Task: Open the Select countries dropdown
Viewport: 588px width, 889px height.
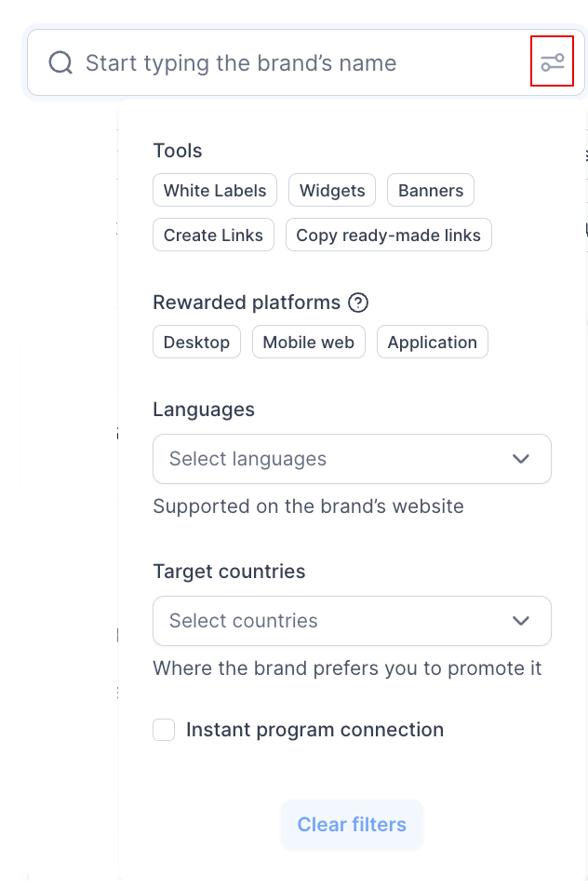Action: 352,621
